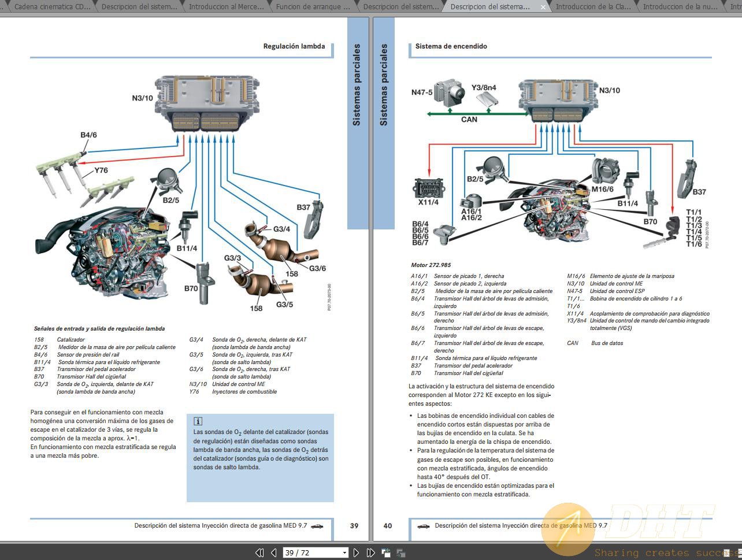Click the green CAN bus label
The image size is (742, 560).
point(469,120)
